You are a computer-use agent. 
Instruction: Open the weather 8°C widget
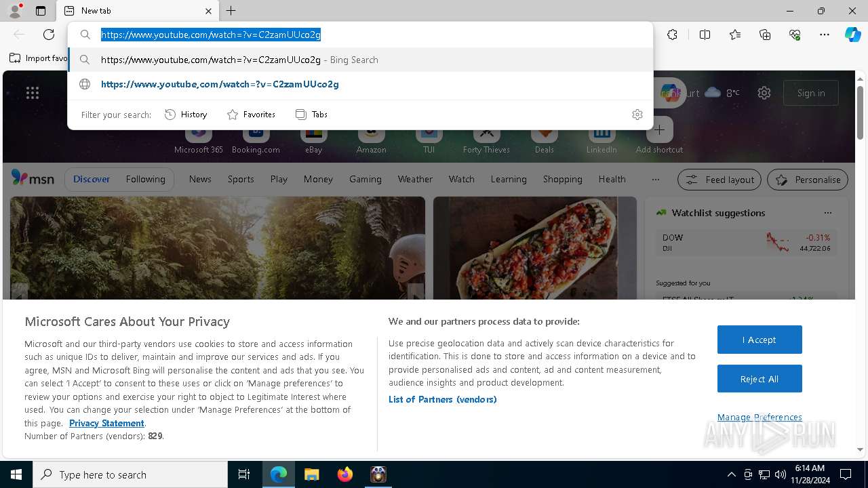[x=722, y=93]
